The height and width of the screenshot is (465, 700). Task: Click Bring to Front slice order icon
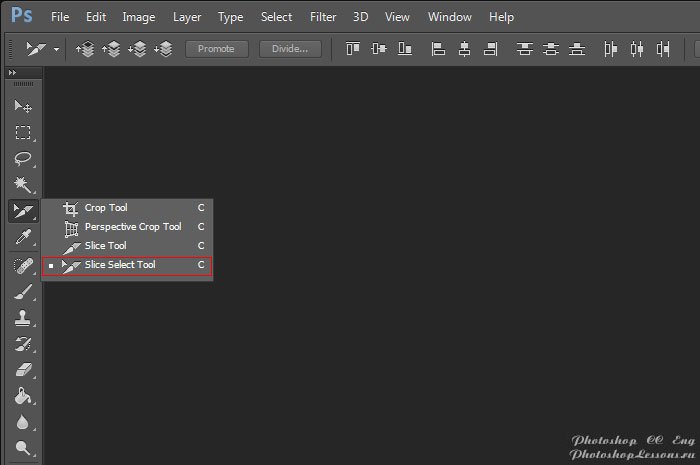[x=86, y=48]
